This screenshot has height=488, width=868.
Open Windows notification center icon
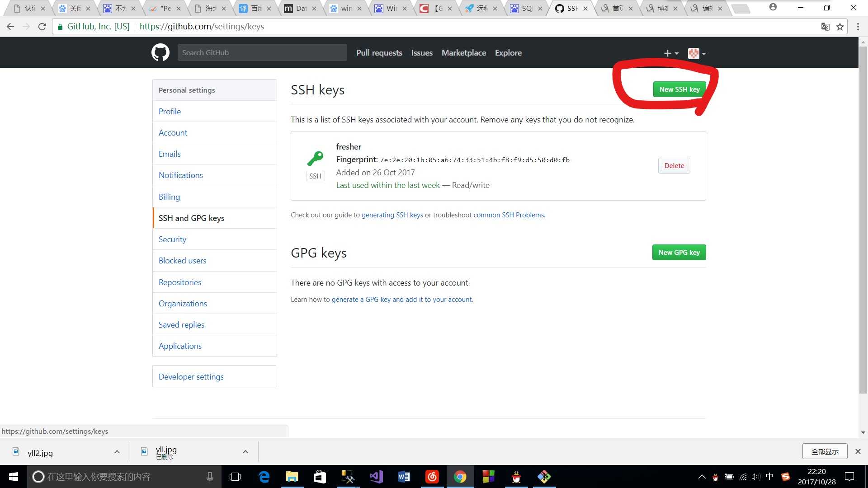[x=849, y=477]
